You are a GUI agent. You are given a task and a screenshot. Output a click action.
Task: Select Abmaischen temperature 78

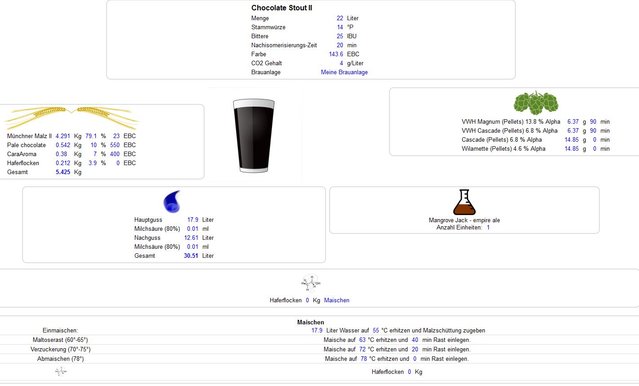364,359
